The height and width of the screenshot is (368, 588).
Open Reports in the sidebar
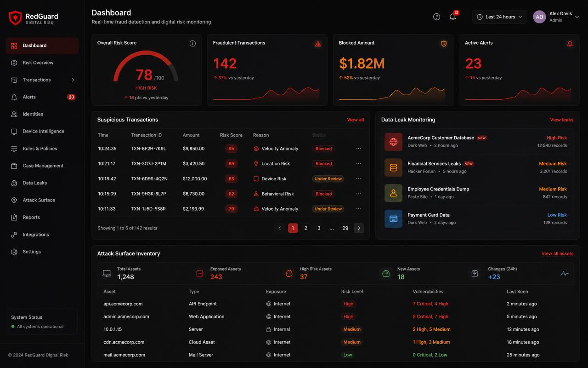[42, 218]
